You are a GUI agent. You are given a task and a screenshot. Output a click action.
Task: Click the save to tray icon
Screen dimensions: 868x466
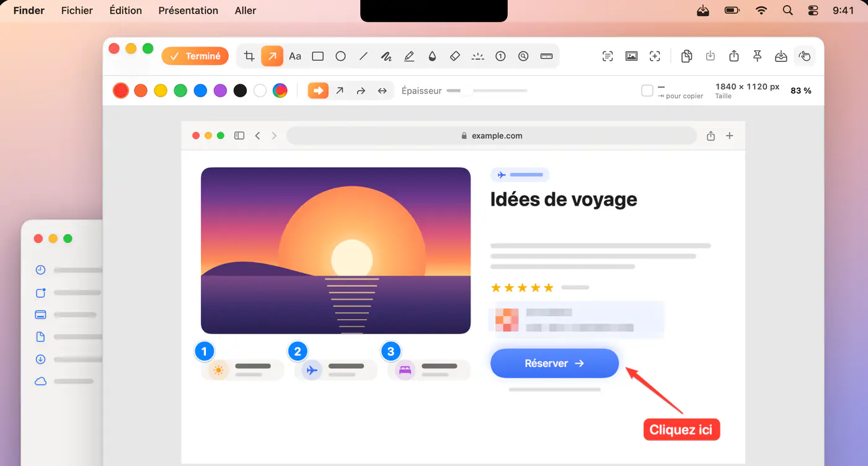pos(781,56)
